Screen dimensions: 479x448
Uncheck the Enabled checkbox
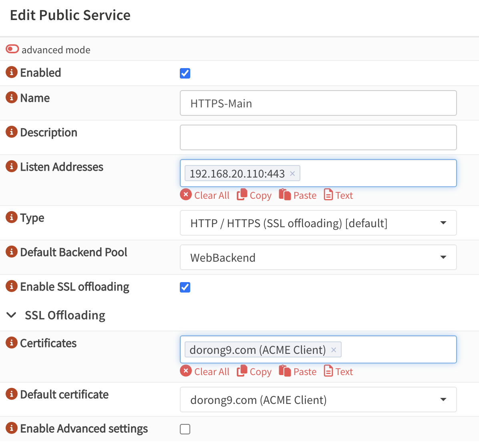click(x=185, y=73)
